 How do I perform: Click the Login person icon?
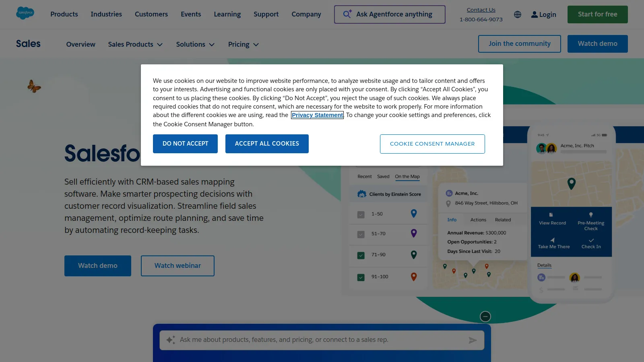click(534, 14)
